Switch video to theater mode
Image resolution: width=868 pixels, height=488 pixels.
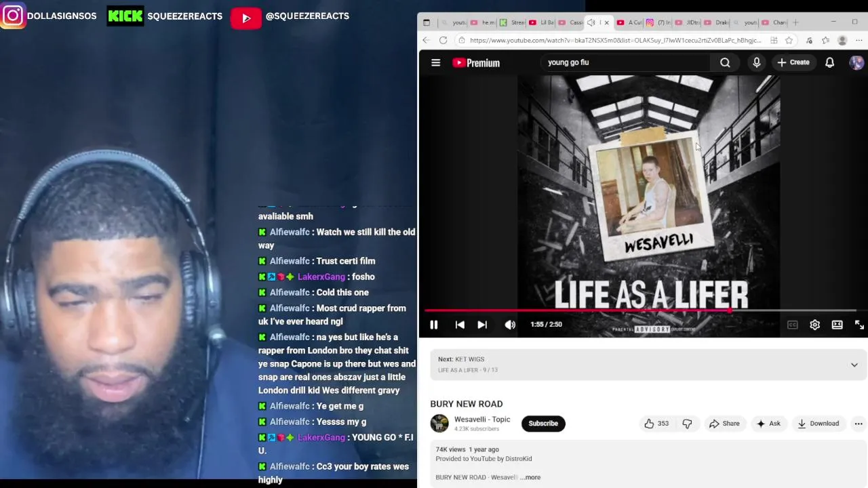coord(837,325)
